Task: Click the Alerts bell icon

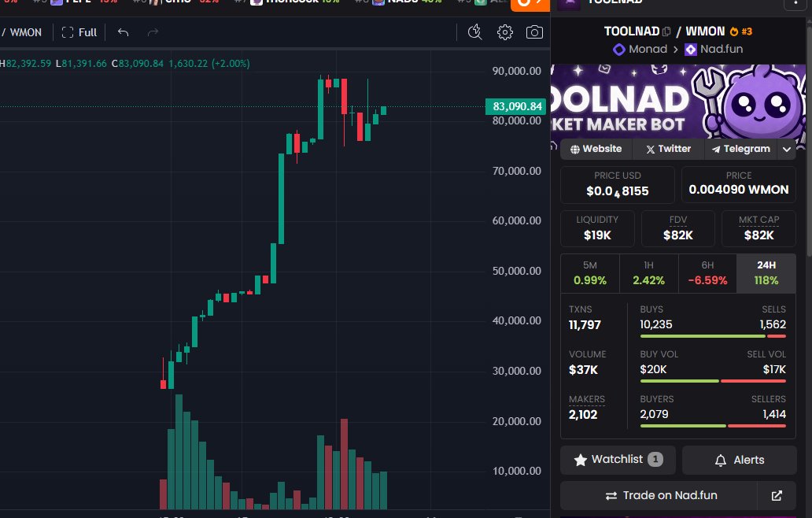Action: 721,461
